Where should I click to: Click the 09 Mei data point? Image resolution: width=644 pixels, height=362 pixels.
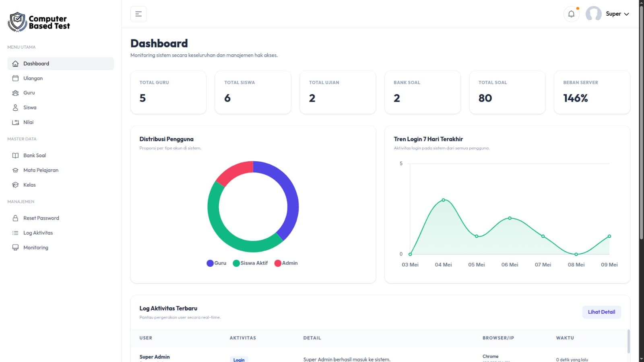pos(609,236)
